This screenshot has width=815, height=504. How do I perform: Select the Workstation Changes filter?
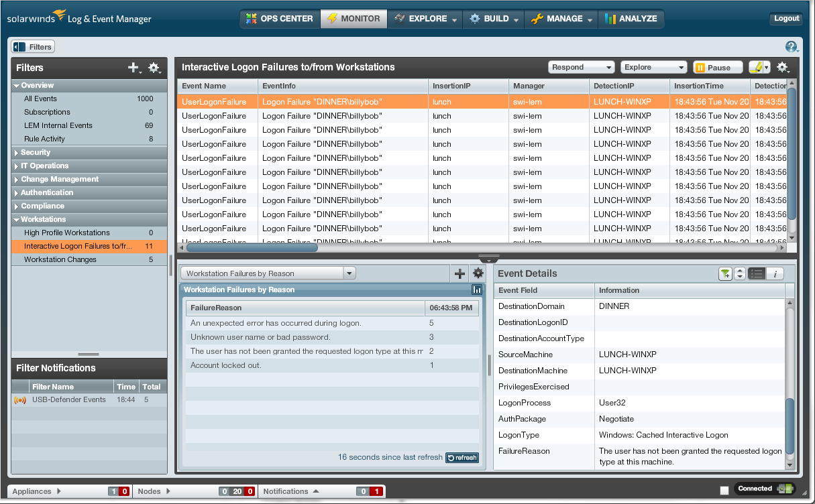pos(89,259)
